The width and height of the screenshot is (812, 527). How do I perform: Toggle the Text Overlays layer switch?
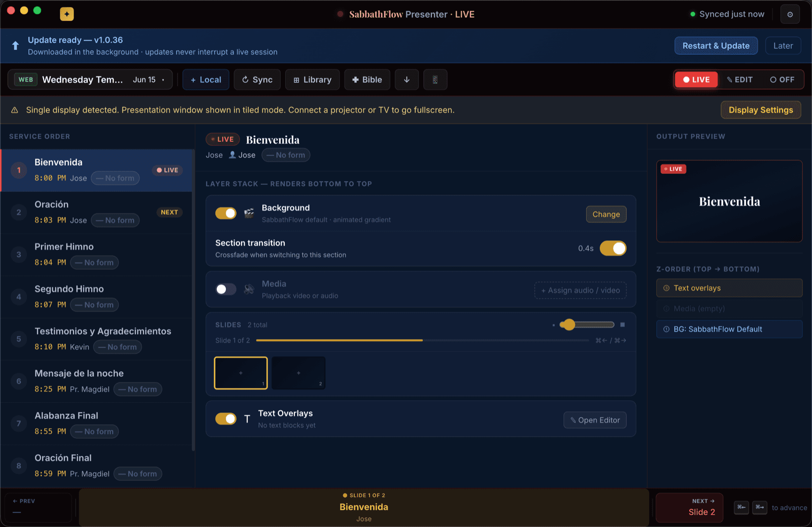(226, 419)
